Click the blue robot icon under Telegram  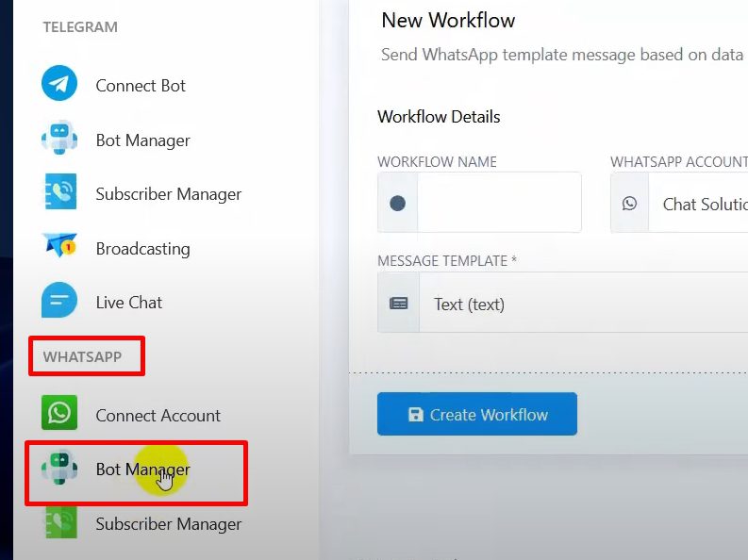tap(59, 140)
